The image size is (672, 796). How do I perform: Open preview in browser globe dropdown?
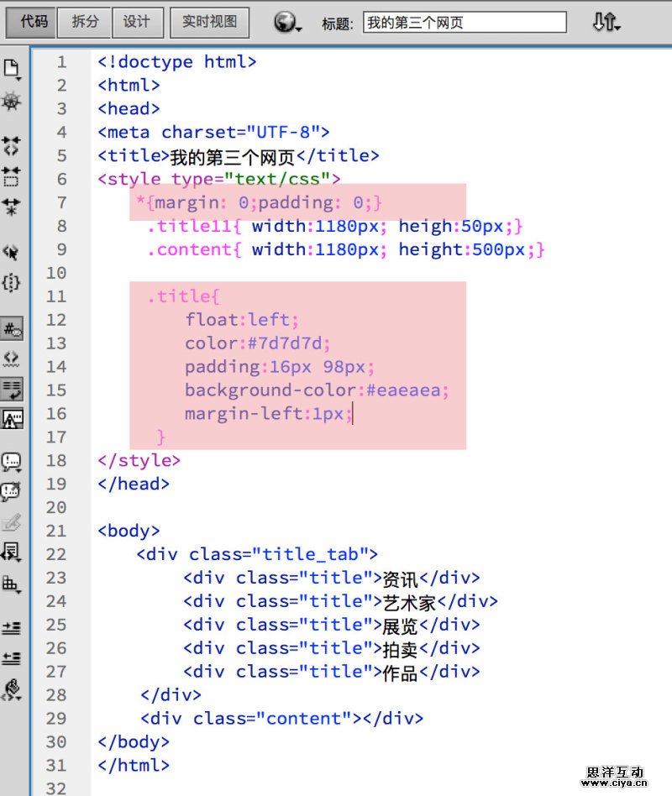[286, 23]
